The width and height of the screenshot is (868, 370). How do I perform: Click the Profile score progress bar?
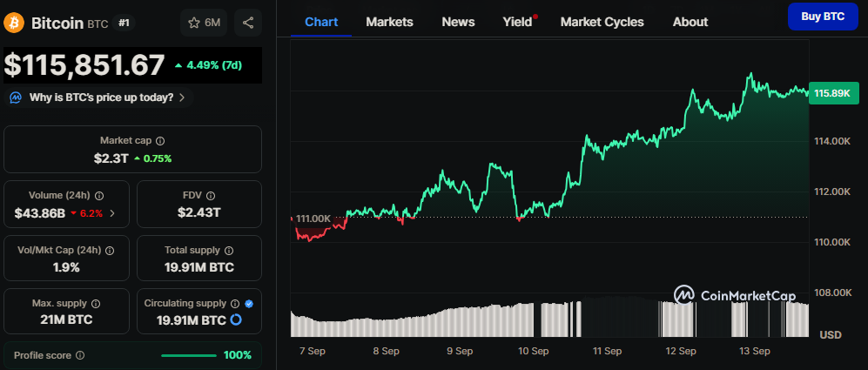[189, 355]
